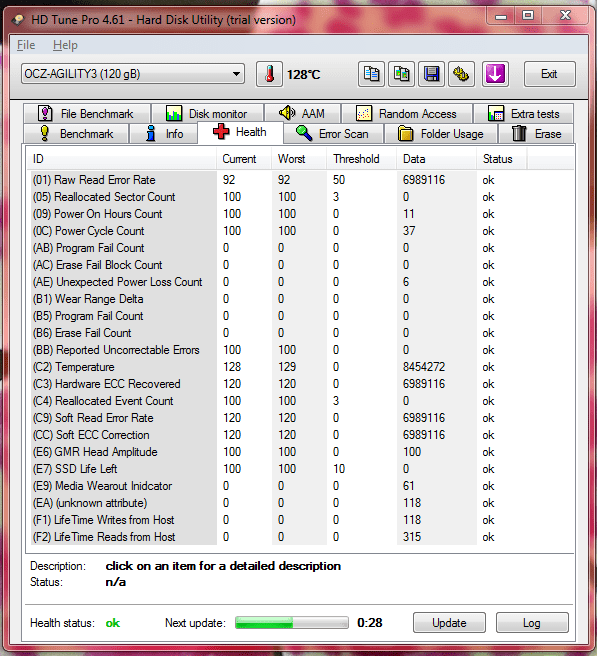Switch to the Erase tab
597x656 pixels.
pos(536,133)
